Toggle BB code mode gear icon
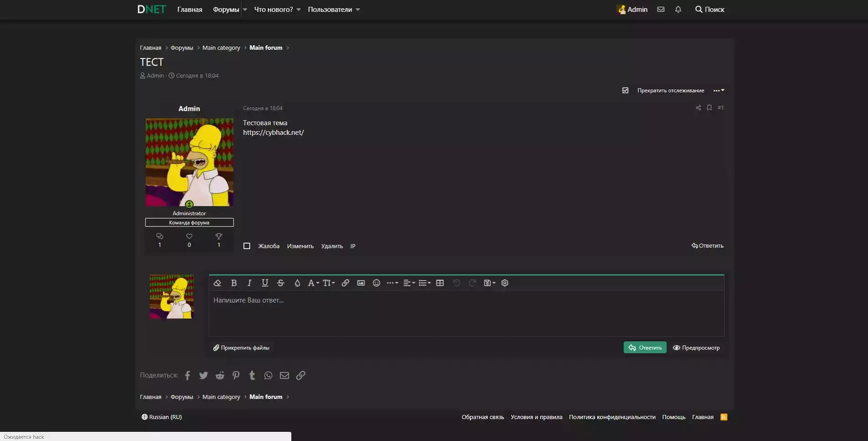Screen dimensions: 868x441 [x=505, y=283]
